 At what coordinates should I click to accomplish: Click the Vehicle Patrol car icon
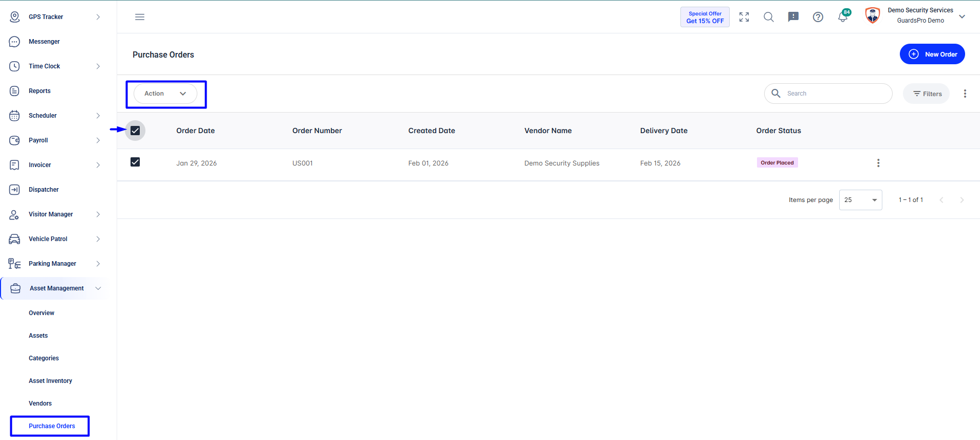pos(14,239)
